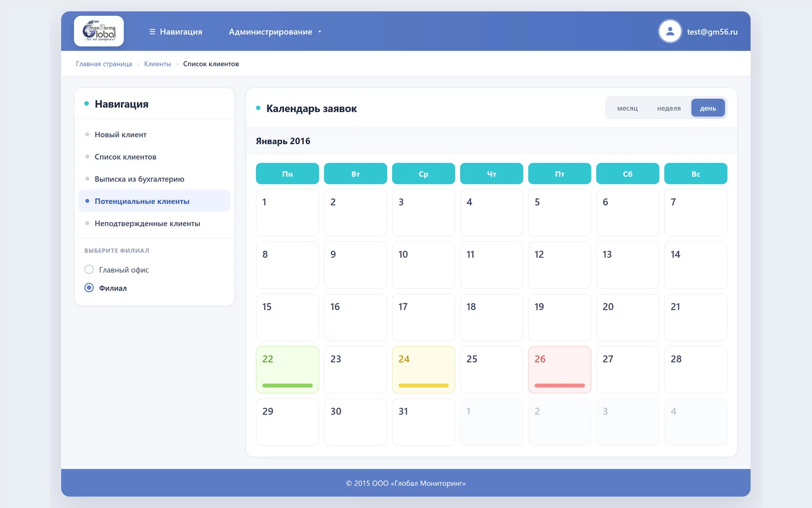Select Потенциальные клиенты sidebar item

click(154, 201)
